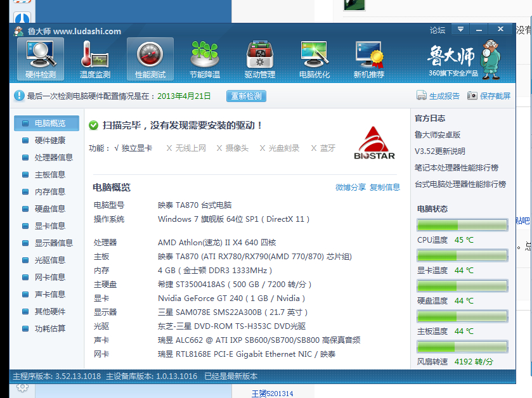This screenshot has width=532, height=398.
Task: Click the 映泰 TA870 台式电脑 model text
Action: [195, 205]
